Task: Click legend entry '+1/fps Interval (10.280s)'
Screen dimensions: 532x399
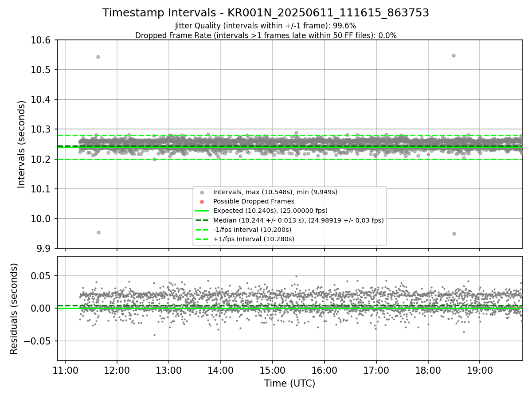Action: (x=254, y=239)
